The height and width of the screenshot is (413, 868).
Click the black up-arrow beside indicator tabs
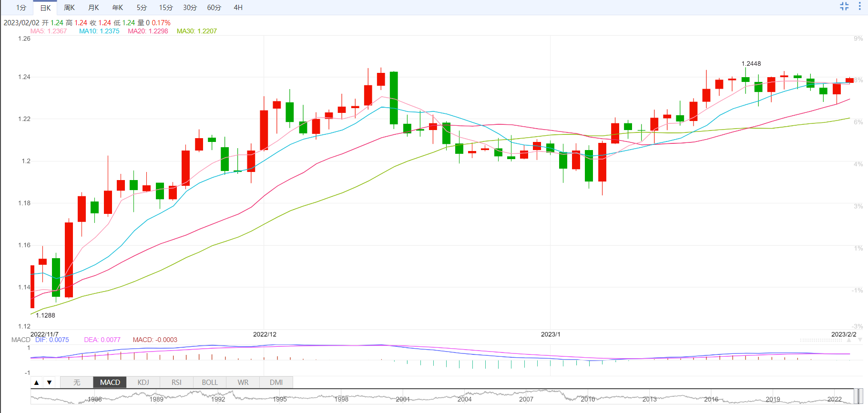tap(37, 382)
